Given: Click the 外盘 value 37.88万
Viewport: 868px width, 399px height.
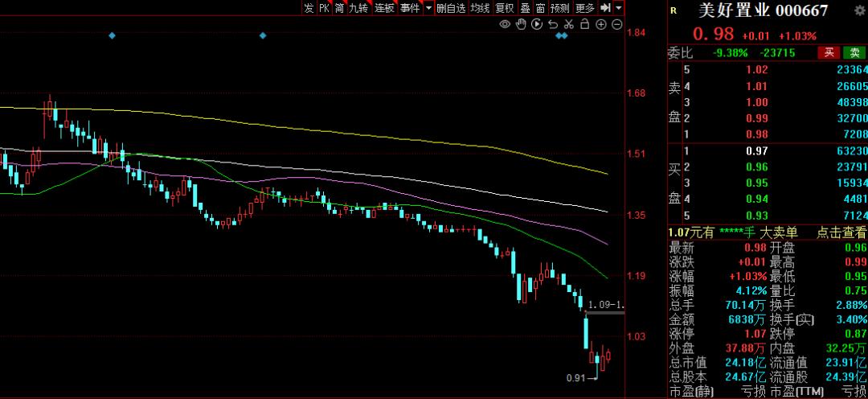Looking at the screenshot, I should click(746, 348).
